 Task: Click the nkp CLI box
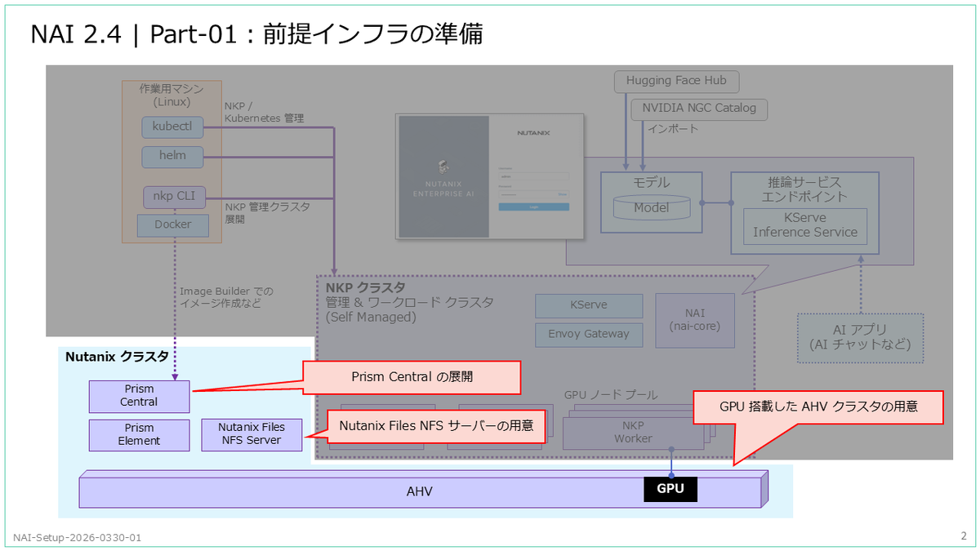point(173,197)
